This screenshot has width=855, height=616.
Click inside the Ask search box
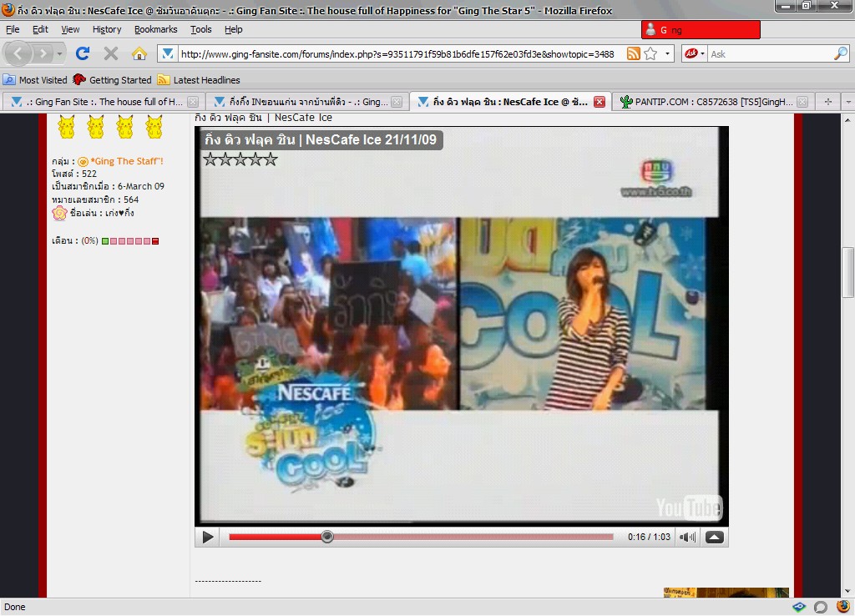pos(770,54)
